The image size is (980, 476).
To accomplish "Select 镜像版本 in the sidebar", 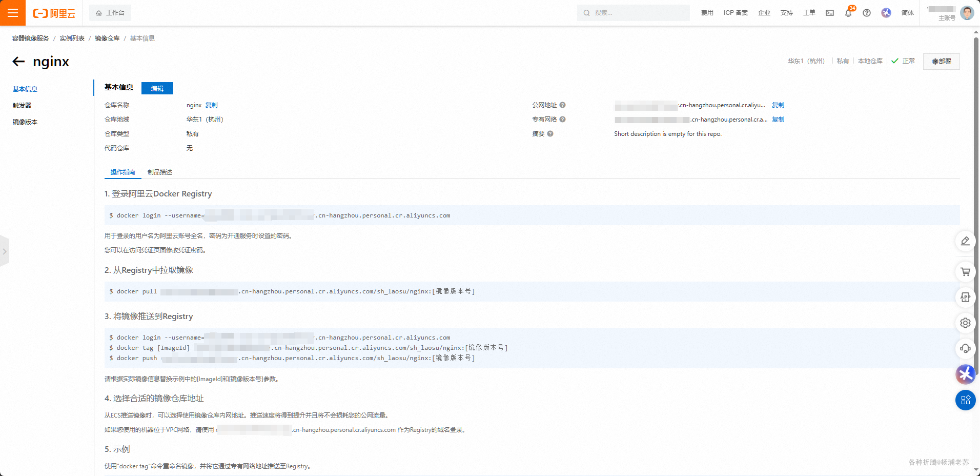I will [25, 122].
